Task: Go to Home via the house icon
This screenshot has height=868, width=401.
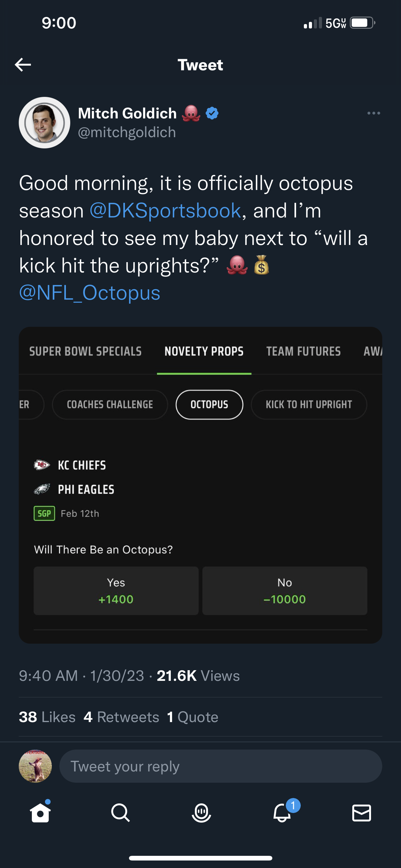Action: click(x=40, y=813)
